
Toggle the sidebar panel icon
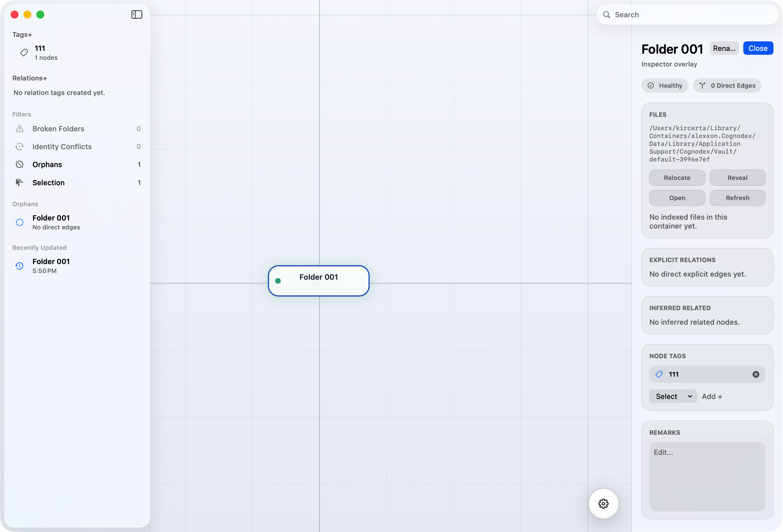coord(136,15)
